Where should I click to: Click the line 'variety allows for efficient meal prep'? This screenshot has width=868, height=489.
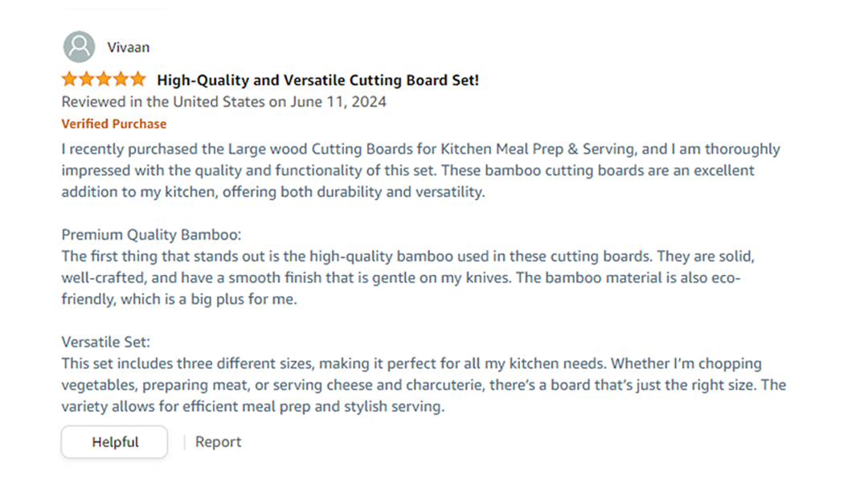pyautogui.click(x=252, y=407)
